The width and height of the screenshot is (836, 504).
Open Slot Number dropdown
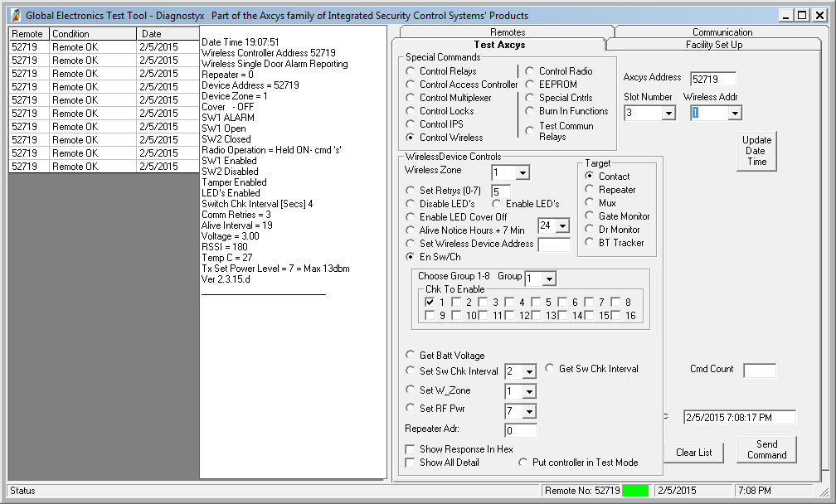point(668,113)
